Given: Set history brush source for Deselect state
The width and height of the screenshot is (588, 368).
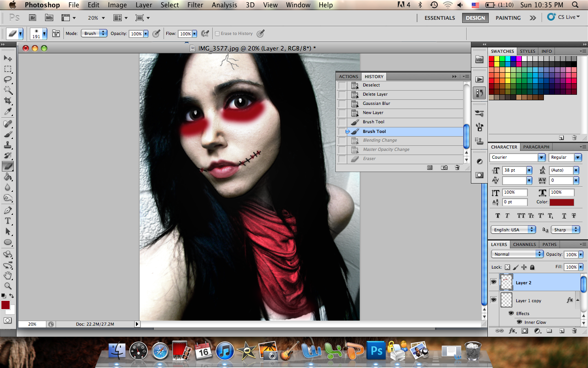Looking at the screenshot, I should [x=342, y=85].
